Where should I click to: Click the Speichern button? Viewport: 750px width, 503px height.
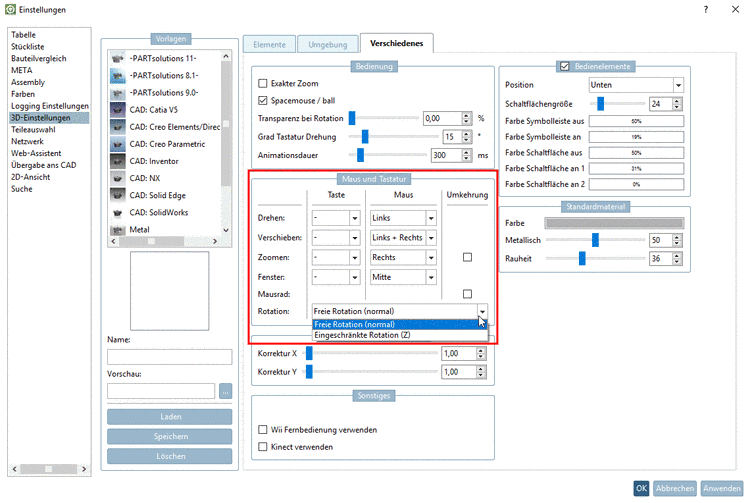click(170, 436)
